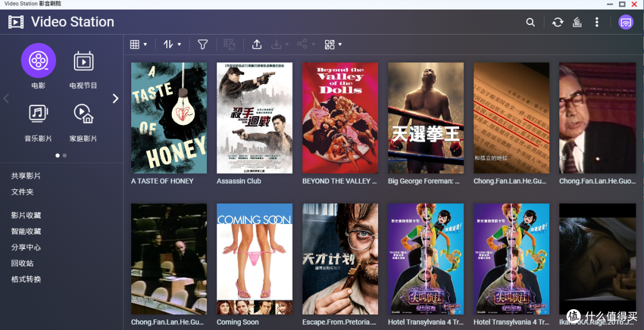Click the refresh sync icon
Image resolution: width=644 pixels, height=330 pixels.
point(558,22)
